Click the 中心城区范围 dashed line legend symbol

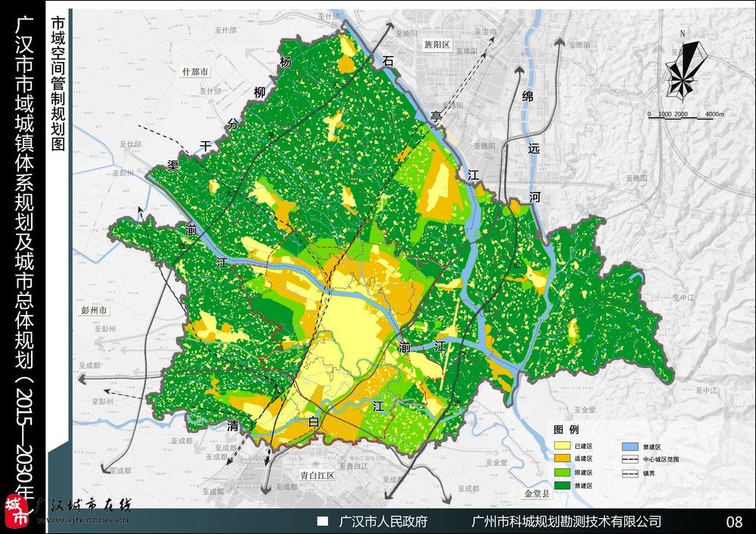click(x=631, y=458)
